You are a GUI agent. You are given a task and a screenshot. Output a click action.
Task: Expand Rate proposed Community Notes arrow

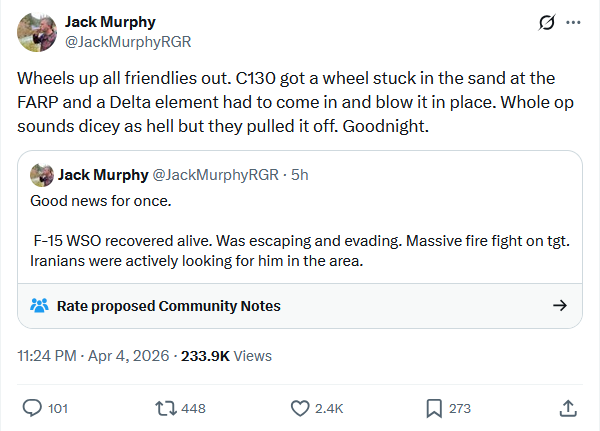pyautogui.click(x=560, y=306)
